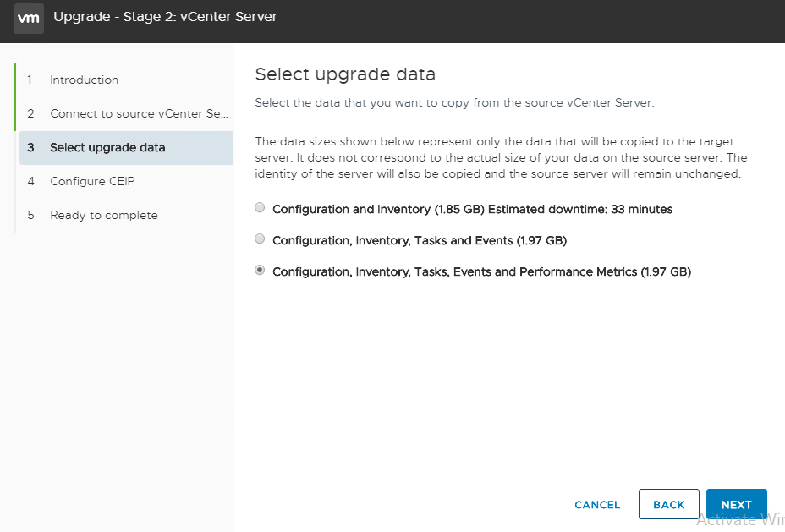Click the VMware vm logo icon
Image resolution: width=785 pixels, height=532 pixels.
click(x=29, y=19)
